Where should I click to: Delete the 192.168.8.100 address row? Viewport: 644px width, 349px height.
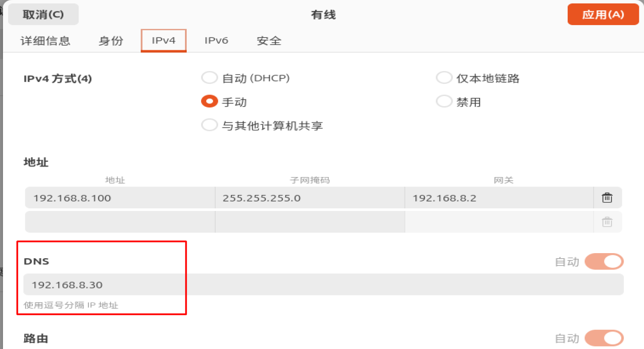click(x=607, y=198)
